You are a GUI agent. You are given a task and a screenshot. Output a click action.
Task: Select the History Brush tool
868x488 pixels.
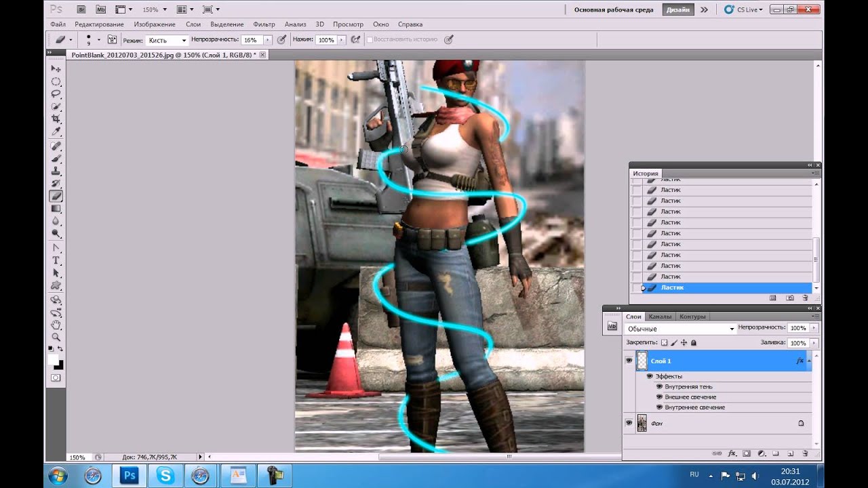point(56,184)
